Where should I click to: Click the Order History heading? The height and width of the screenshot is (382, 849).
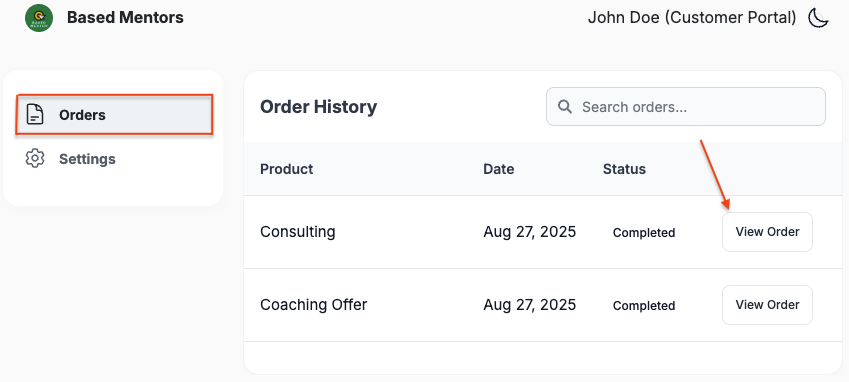click(x=318, y=107)
